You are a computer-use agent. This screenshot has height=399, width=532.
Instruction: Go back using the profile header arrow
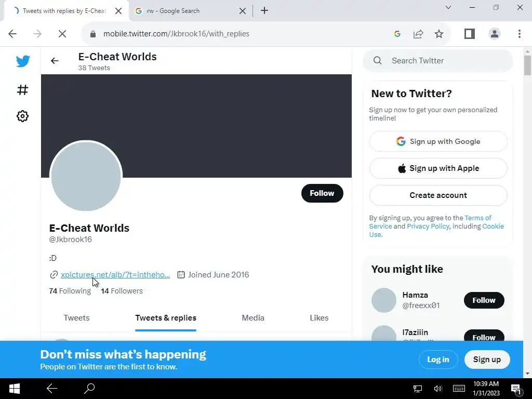point(55,61)
